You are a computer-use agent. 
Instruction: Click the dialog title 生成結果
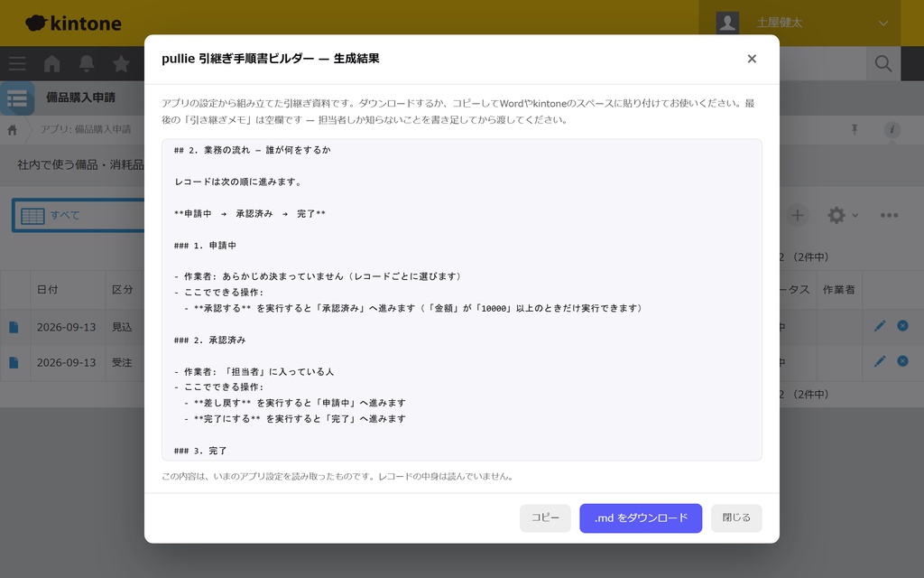pyautogui.click(x=356, y=59)
